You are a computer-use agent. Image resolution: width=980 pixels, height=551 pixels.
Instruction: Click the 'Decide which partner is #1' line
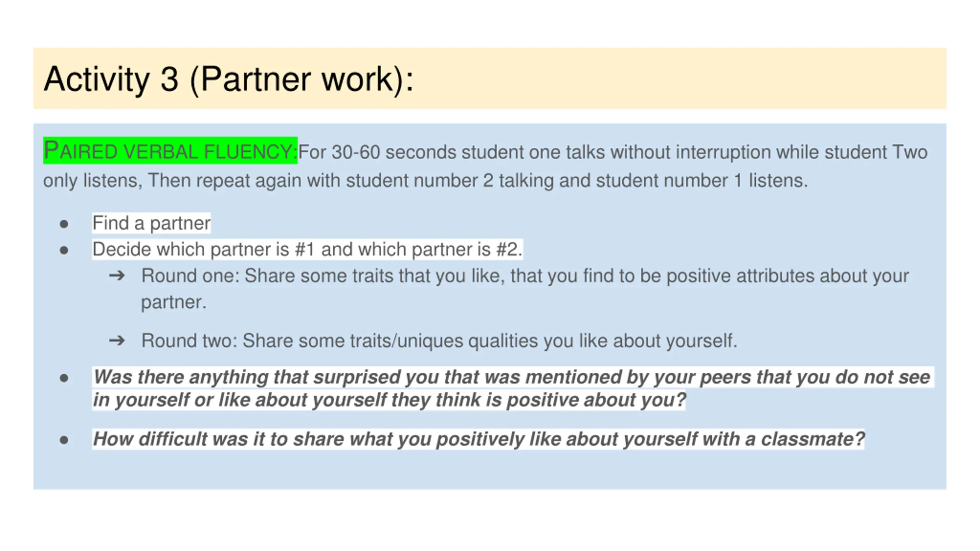307,249
